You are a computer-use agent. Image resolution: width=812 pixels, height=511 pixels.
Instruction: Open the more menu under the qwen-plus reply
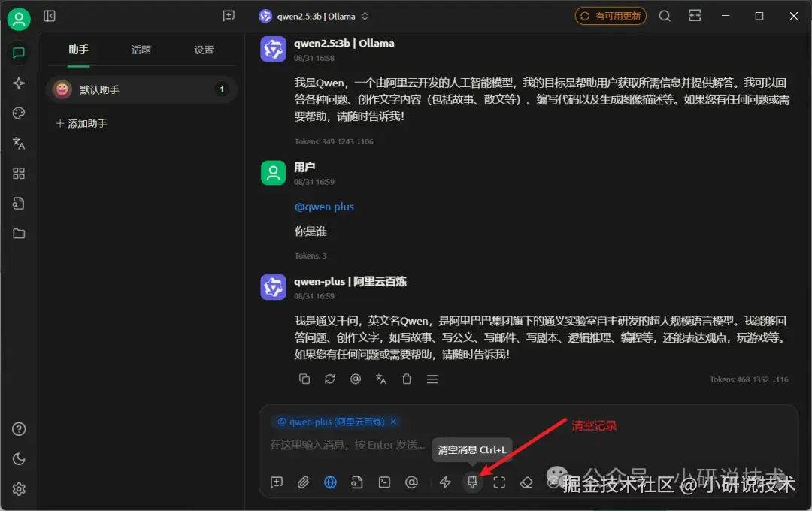click(x=432, y=379)
